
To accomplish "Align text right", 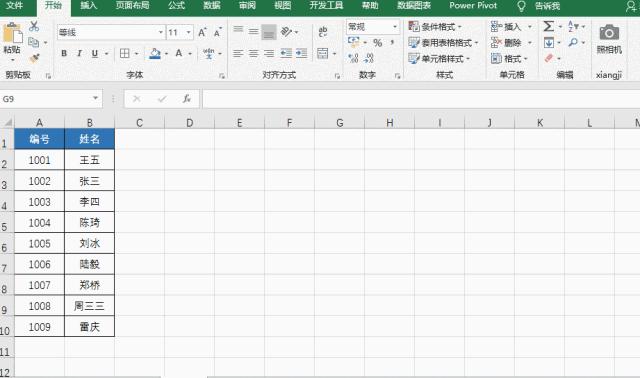I will [x=269, y=53].
